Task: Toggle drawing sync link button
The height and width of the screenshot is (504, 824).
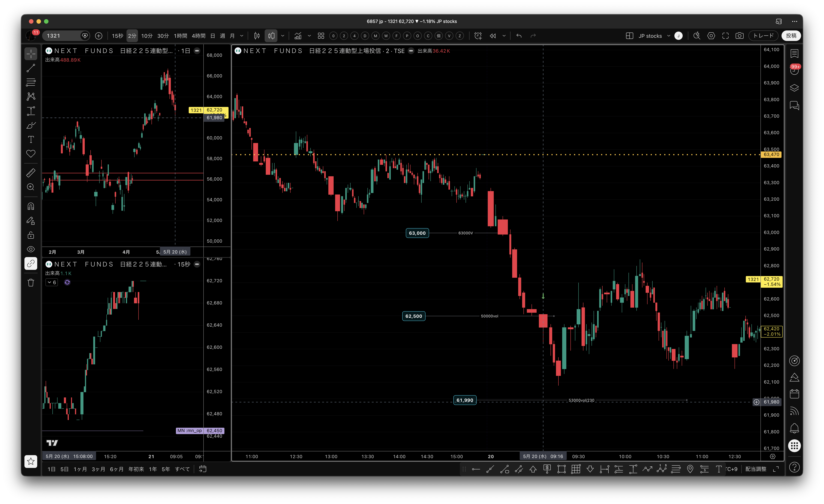Action: point(31,264)
